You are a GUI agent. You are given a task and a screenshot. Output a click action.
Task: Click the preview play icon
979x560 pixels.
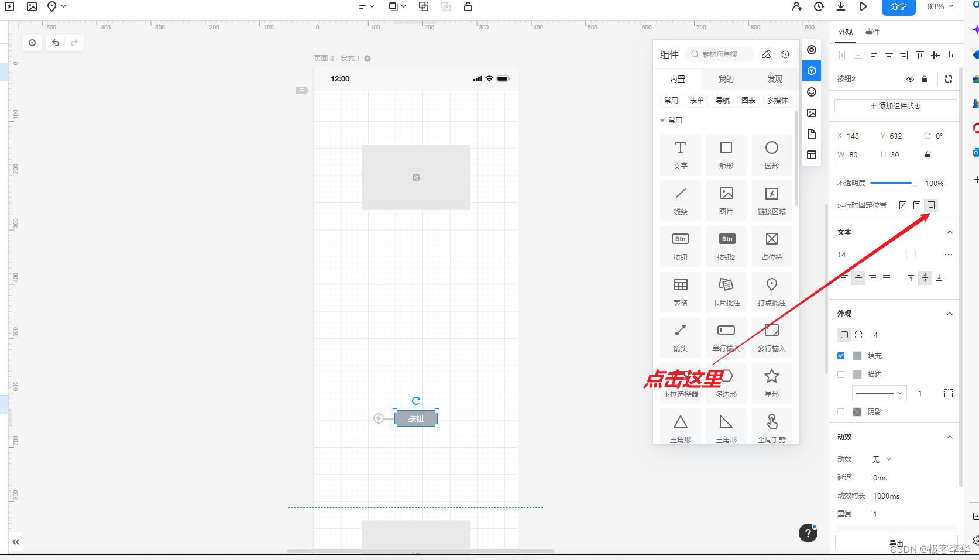pos(863,6)
